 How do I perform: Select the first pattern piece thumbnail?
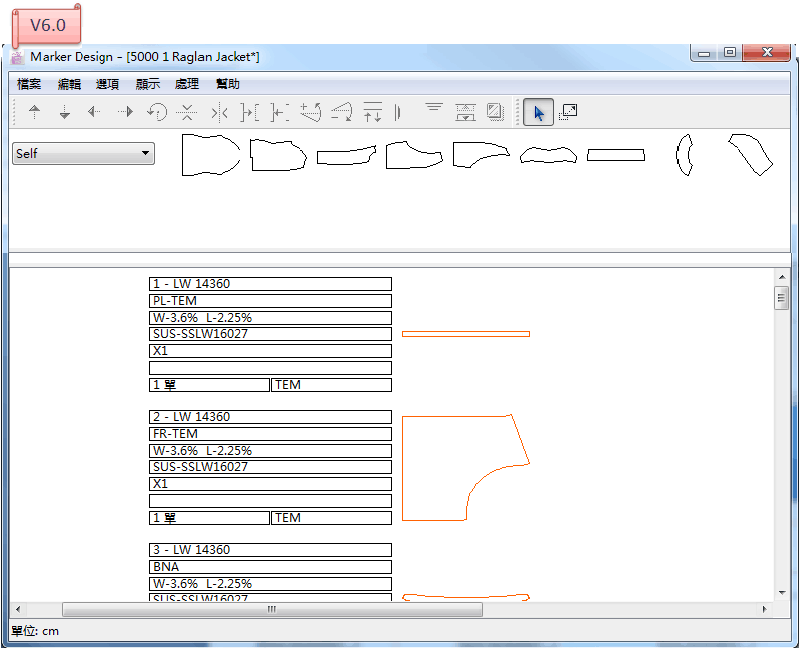210,155
